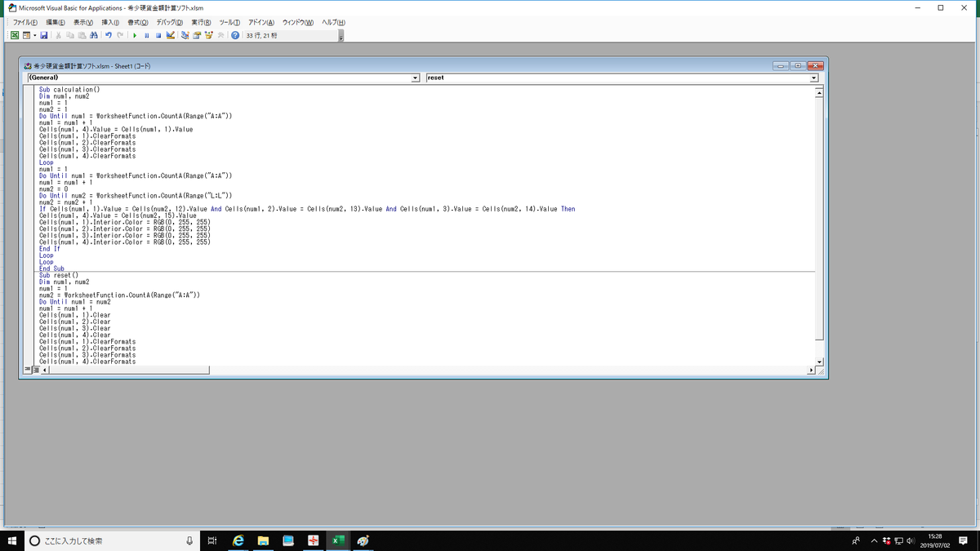Open toolbar options arrow at toolbar end
Image resolution: width=980 pixels, height=551 pixels.
click(341, 36)
